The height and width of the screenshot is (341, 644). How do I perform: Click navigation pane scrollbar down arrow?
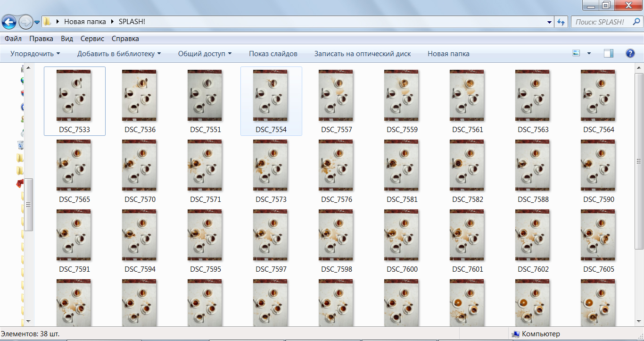tap(28, 321)
